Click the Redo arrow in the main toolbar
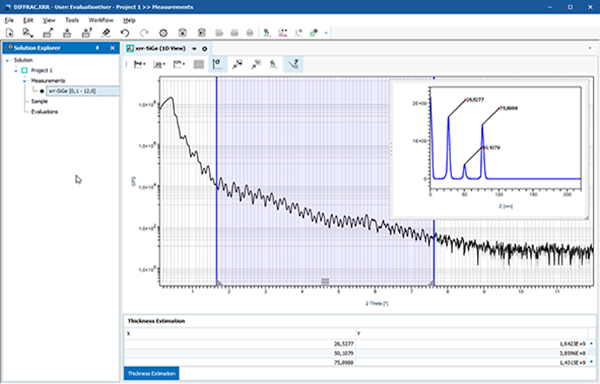Image resolution: width=600 pixels, height=384 pixels. 144,33
